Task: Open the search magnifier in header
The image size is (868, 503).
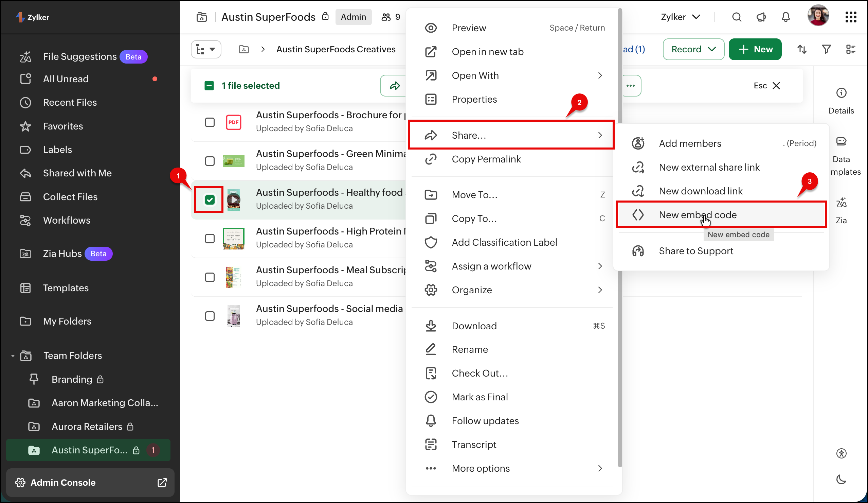Action: (737, 17)
